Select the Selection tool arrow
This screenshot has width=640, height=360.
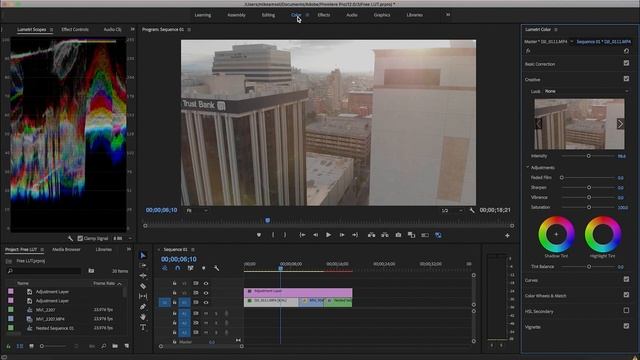click(143, 255)
